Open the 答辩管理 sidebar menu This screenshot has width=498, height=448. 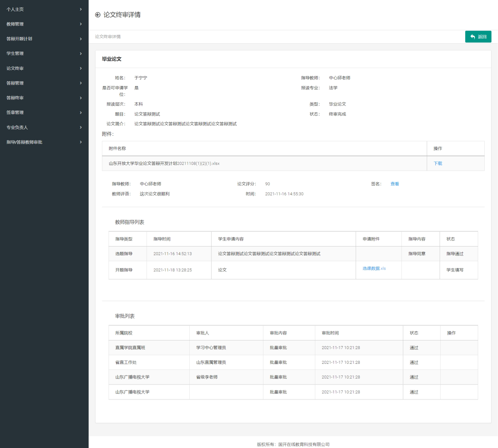coord(44,83)
